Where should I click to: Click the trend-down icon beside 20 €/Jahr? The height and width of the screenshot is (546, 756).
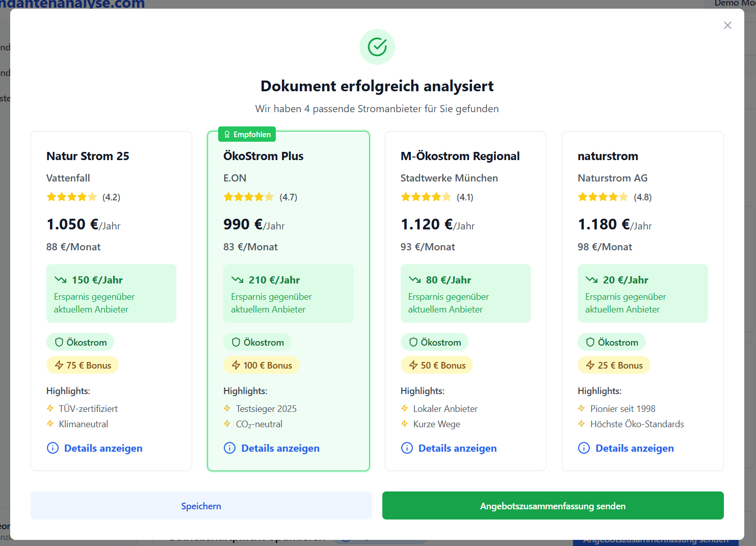click(591, 279)
